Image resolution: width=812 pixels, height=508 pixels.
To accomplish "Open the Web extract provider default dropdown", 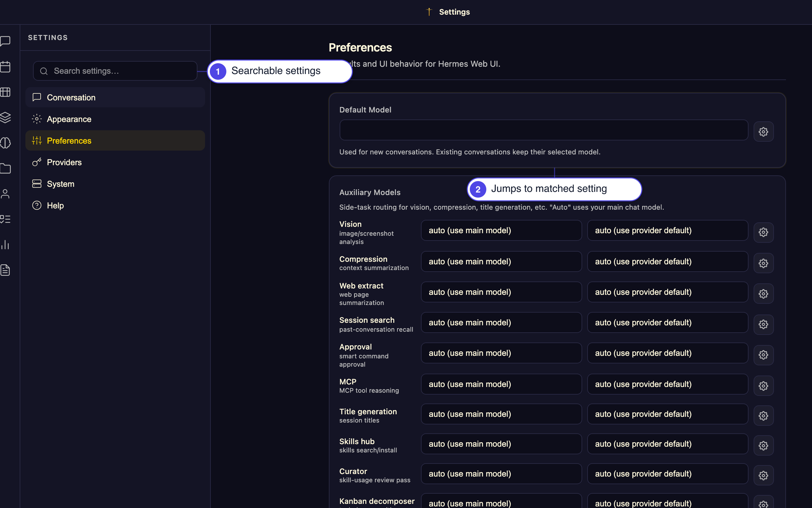I will [x=667, y=292].
